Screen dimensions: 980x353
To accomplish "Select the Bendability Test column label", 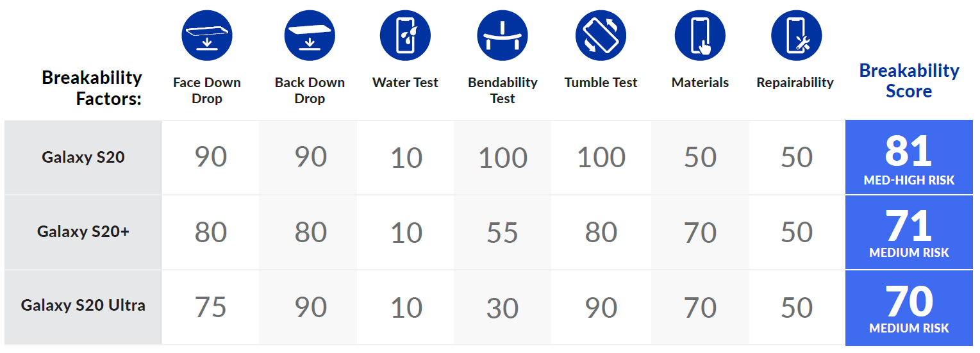I will click(502, 90).
